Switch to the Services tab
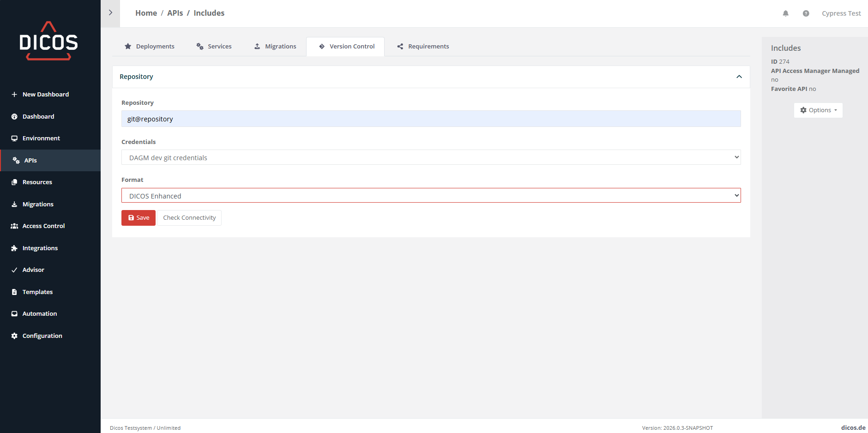Screen dimensions: 868x433 [214, 47]
